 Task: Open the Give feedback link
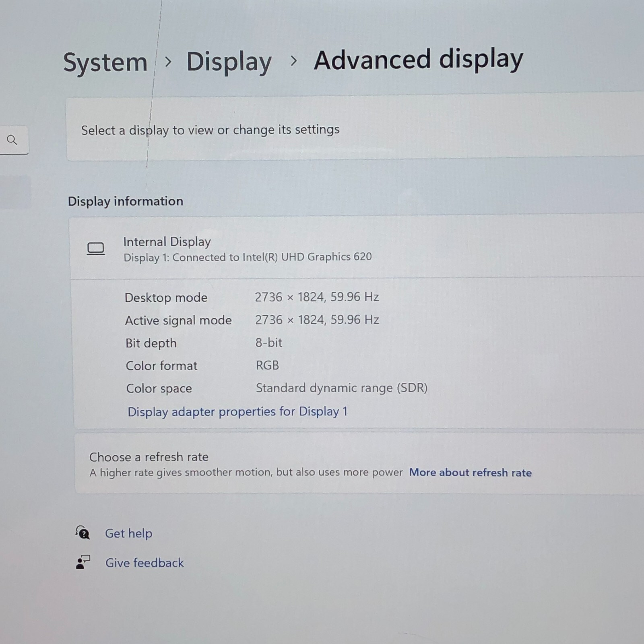coord(144,563)
